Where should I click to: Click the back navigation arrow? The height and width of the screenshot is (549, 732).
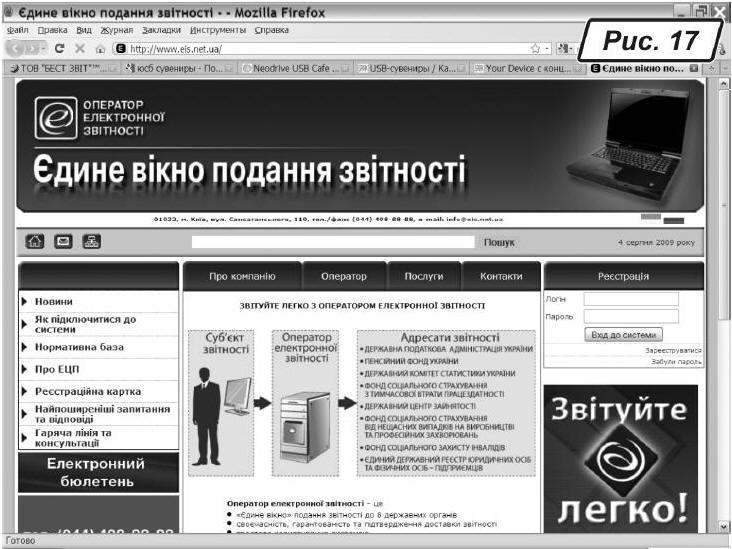tap(17, 48)
